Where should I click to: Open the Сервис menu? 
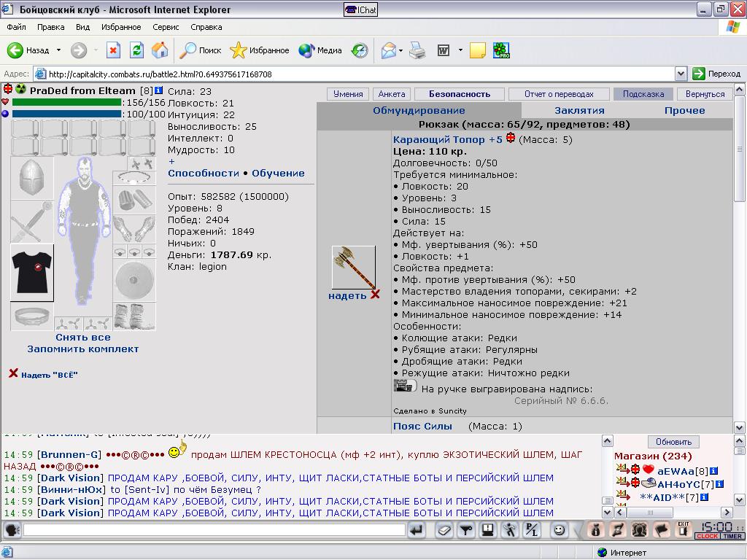point(166,27)
